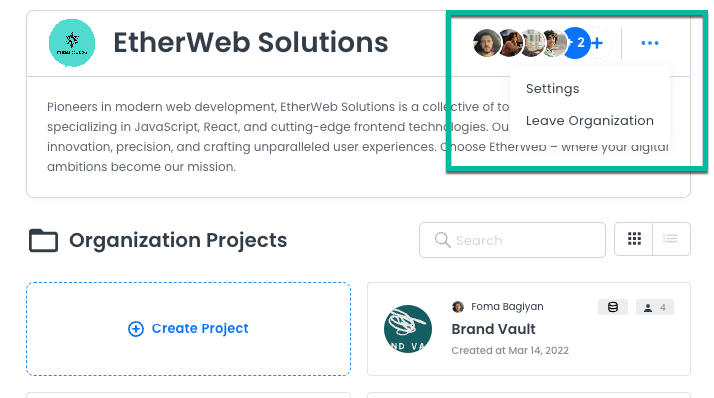Click the EtherWeb Solutions teal logo

pos(72,43)
